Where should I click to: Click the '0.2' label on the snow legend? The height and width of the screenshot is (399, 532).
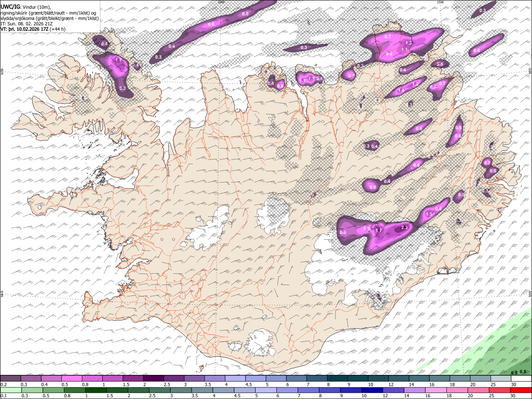tap(4, 384)
